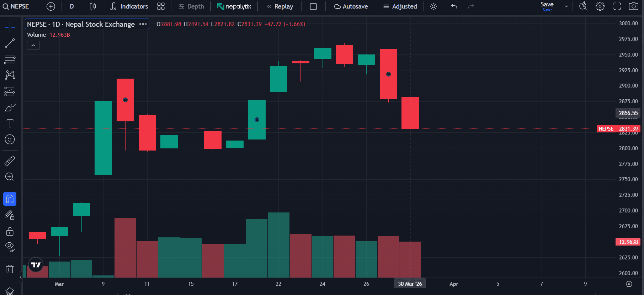Pick the ruler measure tool
The width and height of the screenshot is (644, 295).
point(10,161)
